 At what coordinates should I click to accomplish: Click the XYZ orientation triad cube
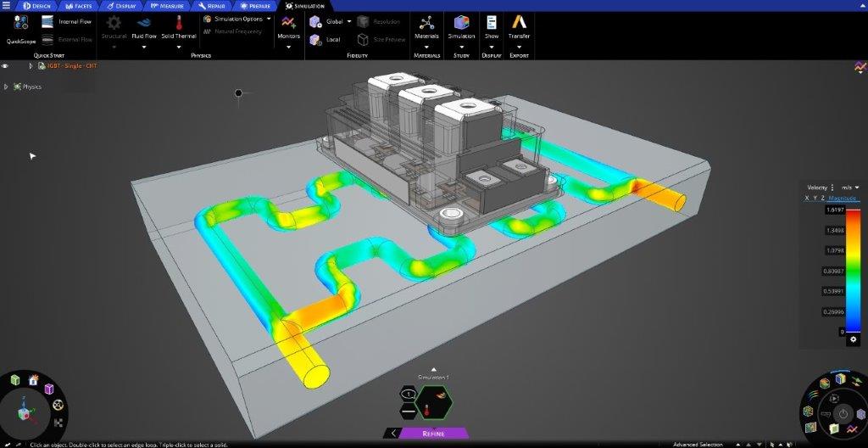[25, 413]
